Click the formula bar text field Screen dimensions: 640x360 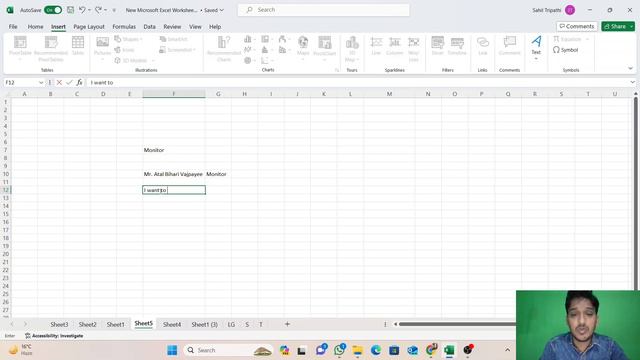pos(357,82)
